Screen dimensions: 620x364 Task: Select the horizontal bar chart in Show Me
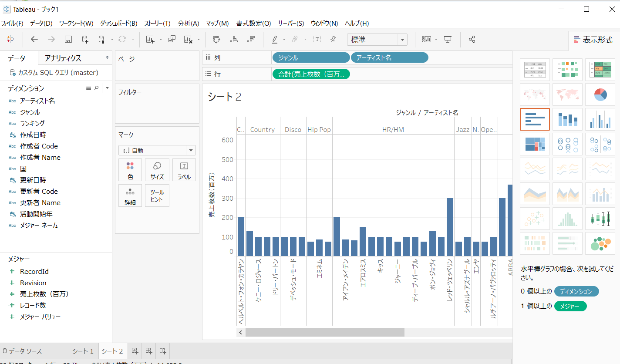pos(535,119)
